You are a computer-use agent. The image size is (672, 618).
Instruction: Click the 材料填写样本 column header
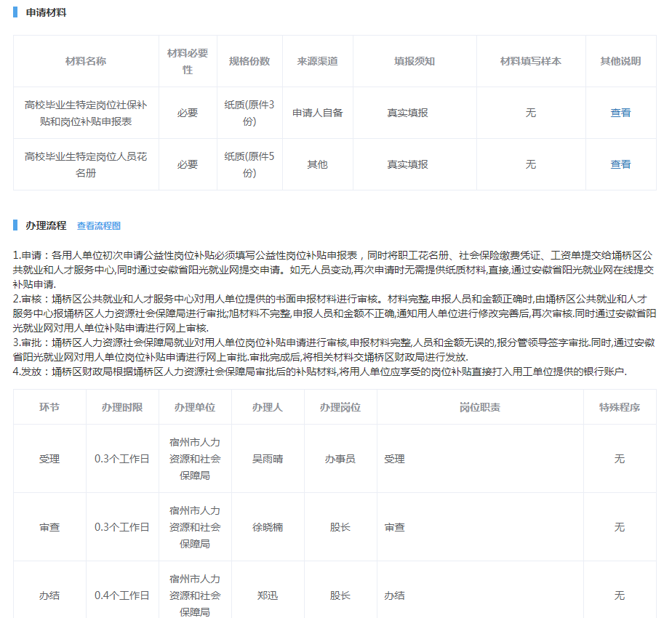[530, 61]
